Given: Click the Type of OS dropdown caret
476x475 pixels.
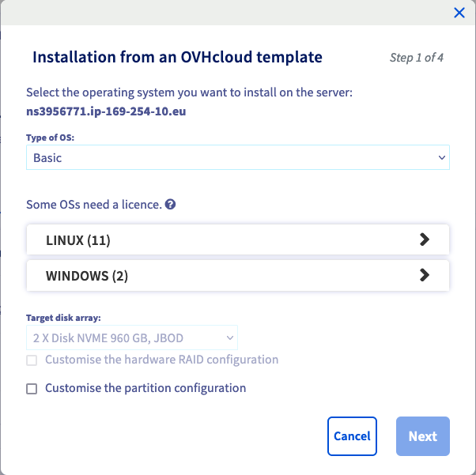Looking at the screenshot, I should point(441,158).
